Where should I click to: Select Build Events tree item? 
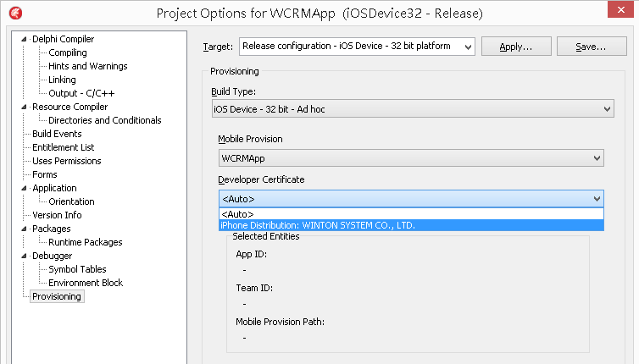57,134
